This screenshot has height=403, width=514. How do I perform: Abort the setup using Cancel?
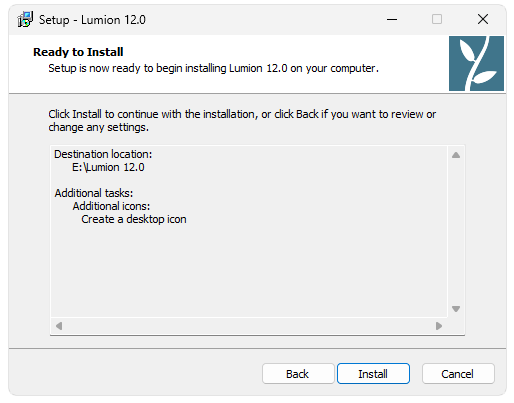tap(458, 374)
